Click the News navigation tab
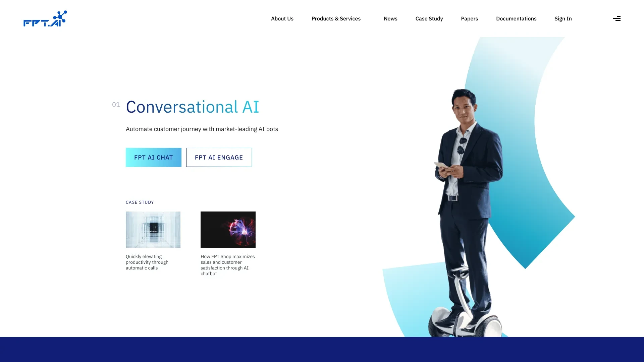Viewport: 644px width, 362px height. coord(390,18)
